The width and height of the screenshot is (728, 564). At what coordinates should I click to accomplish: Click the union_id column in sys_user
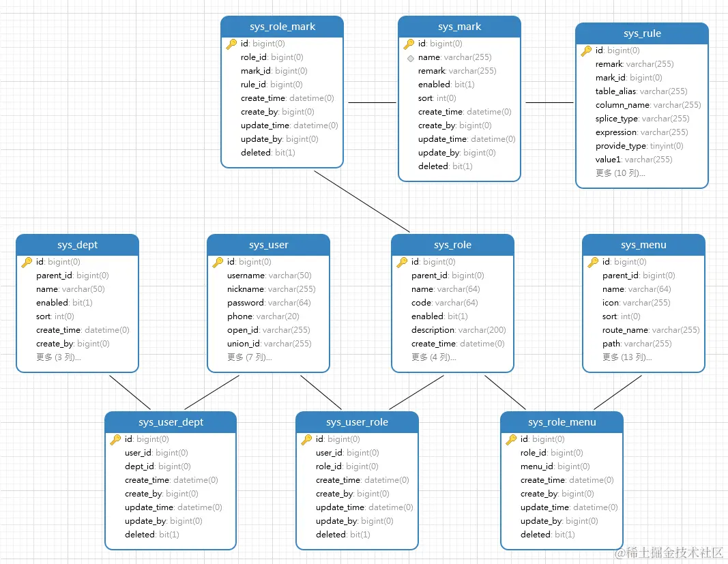click(x=270, y=344)
